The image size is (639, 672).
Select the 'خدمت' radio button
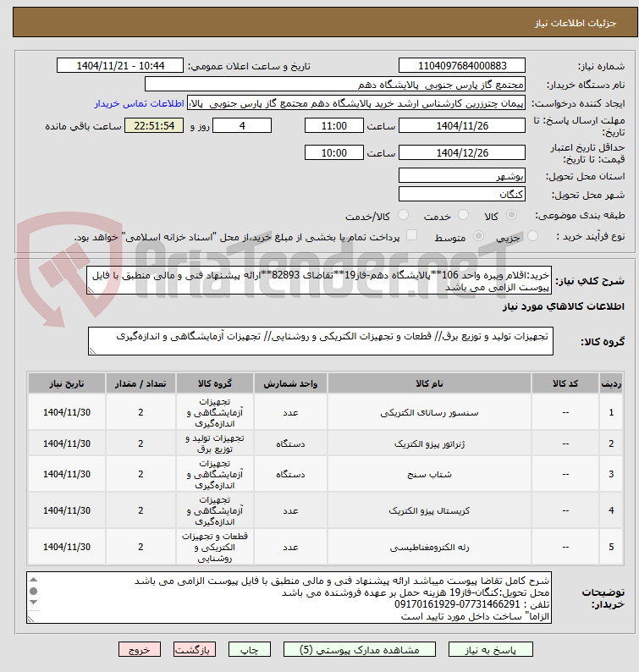(x=463, y=215)
